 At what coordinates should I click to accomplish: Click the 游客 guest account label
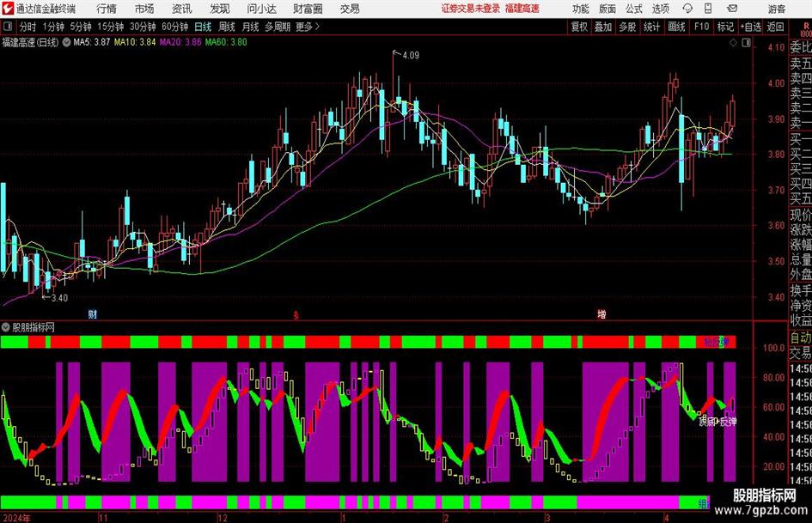[776, 9]
